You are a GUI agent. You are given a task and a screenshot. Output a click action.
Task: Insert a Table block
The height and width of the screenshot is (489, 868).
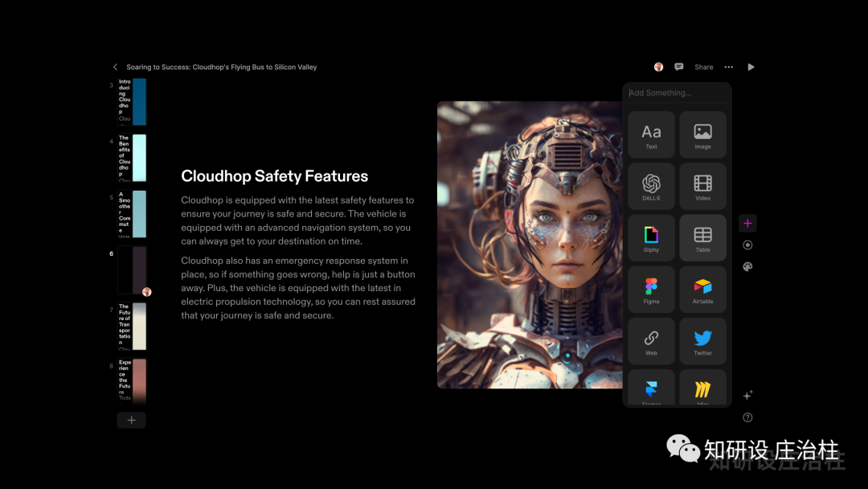pos(702,238)
